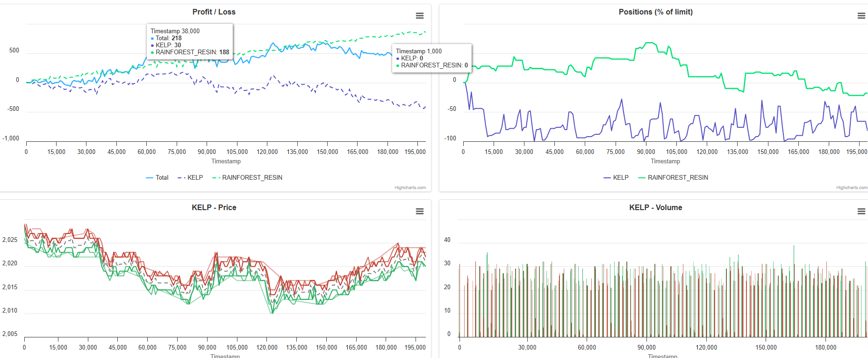This screenshot has height=358, width=868.
Task: Toggle the Total series in Profit / Loss legend
Action: (158, 178)
